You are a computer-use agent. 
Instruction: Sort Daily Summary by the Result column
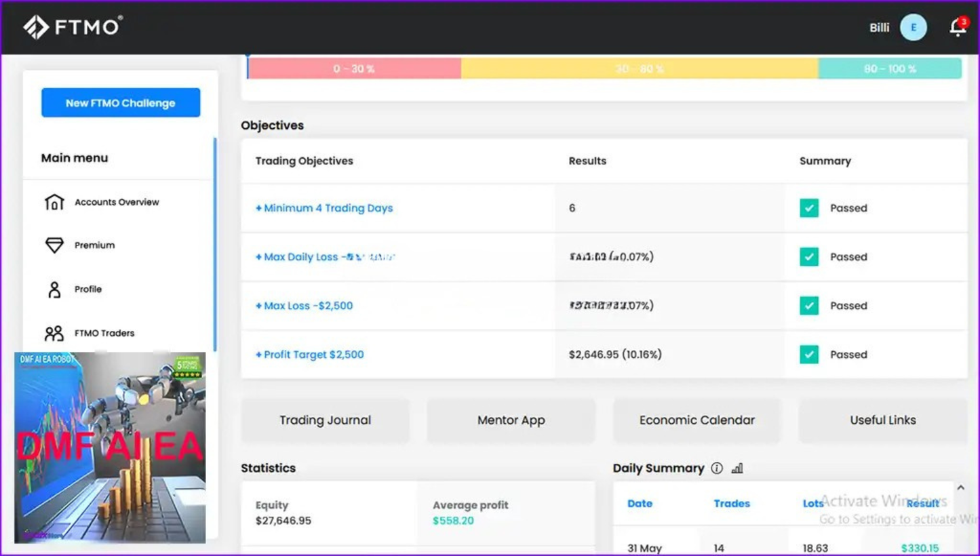(923, 504)
